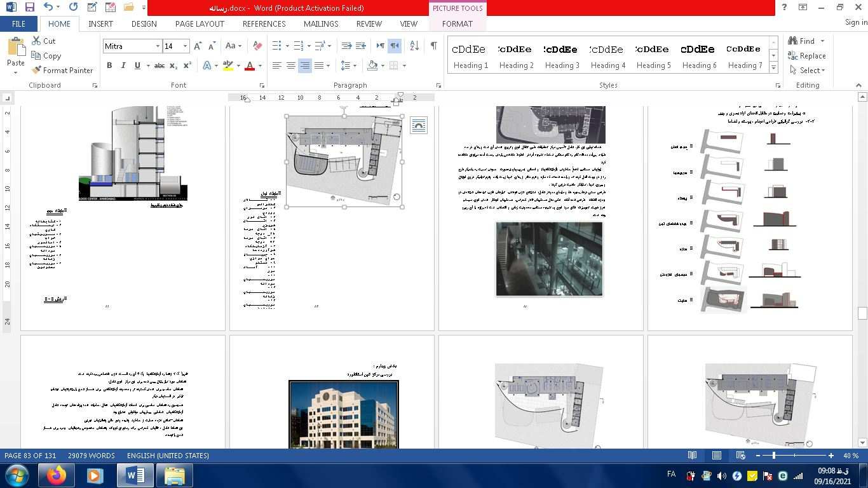Grow font size with the larger A icon
Screen dimensions: 868x488
click(x=198, y=46)
